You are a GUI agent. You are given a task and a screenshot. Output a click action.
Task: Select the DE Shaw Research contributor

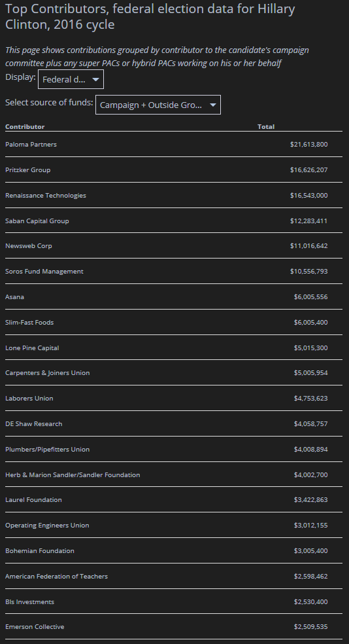tap(33, 423)
